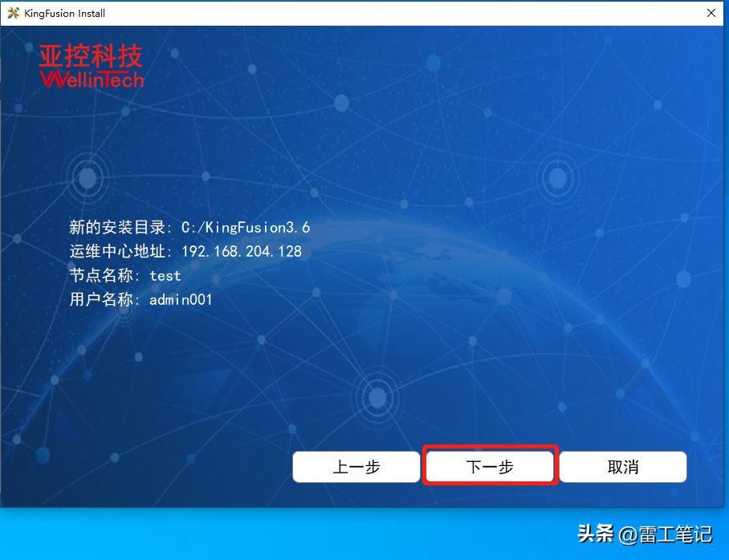Viewport: 729px width, 560px height.
Task: Select the WellinTech 亚控科技 logo
Action: (x=91, y=68)
